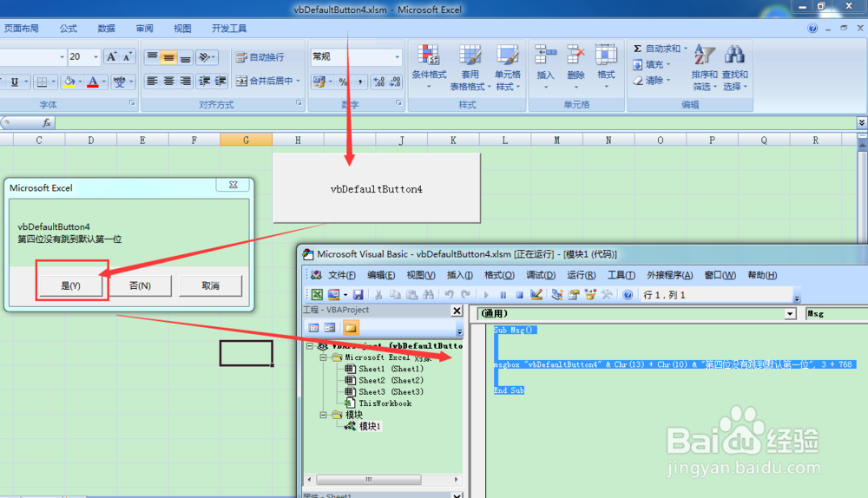Click the Increase Font Size icon
This screenshot has height=498, width=868.
click(112, 56)
